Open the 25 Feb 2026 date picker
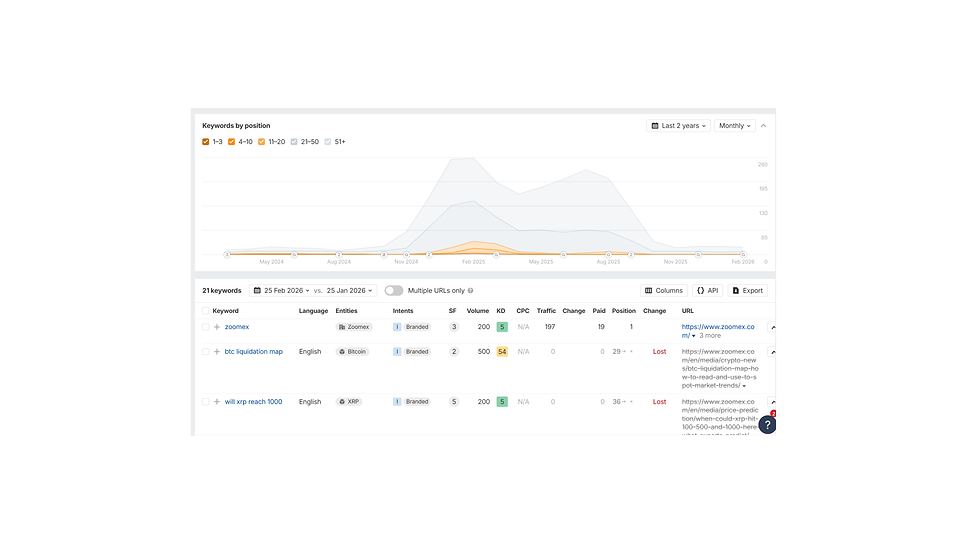The height and width of the screenshot is (544, 967). coord(281,291)
